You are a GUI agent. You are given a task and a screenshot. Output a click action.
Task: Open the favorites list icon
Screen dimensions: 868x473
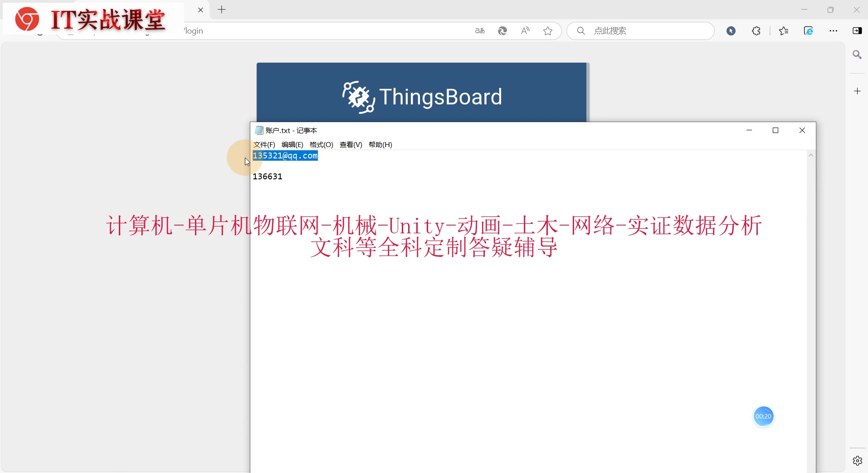[x=784, y=31]
